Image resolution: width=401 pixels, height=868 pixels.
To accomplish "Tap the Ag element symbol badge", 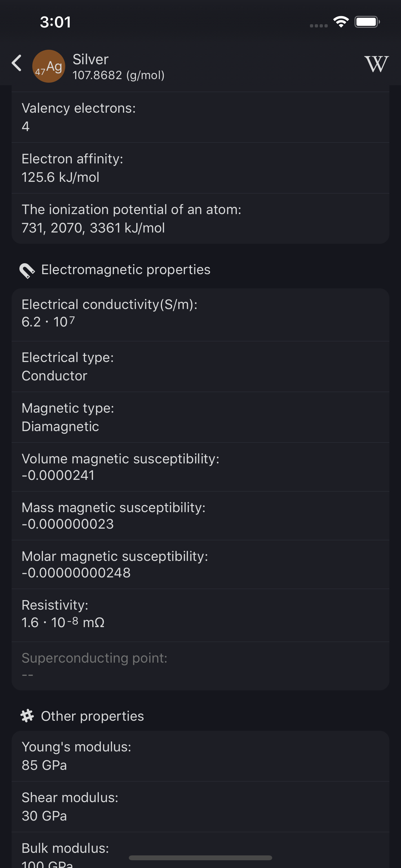I will [x=49, y=67].
